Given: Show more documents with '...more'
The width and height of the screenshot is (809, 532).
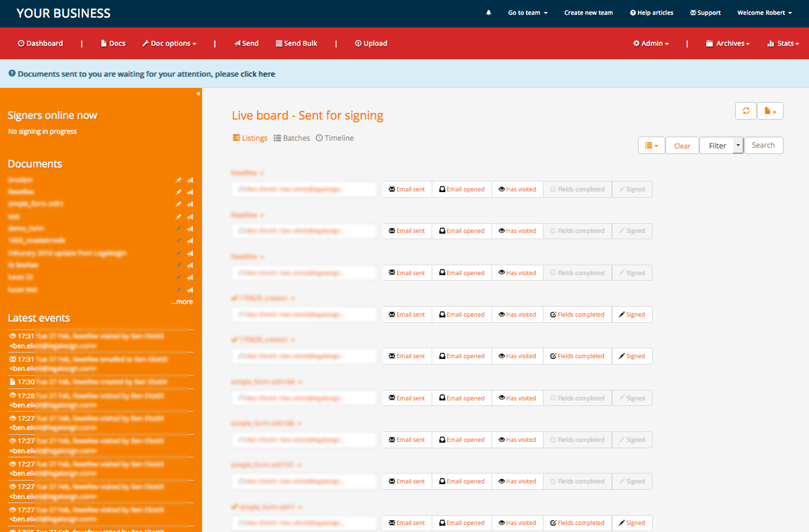Looking at the screenshot, I should (182, 302).
